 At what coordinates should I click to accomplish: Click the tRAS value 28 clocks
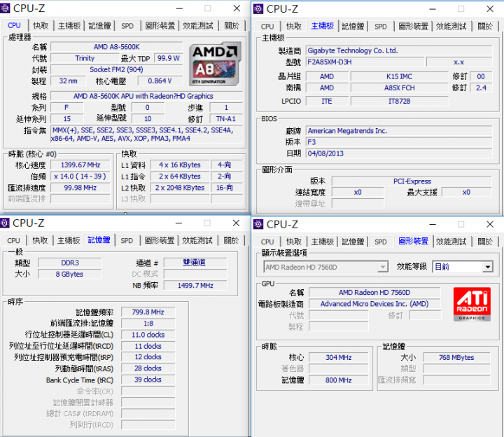[x=148, y=368]
